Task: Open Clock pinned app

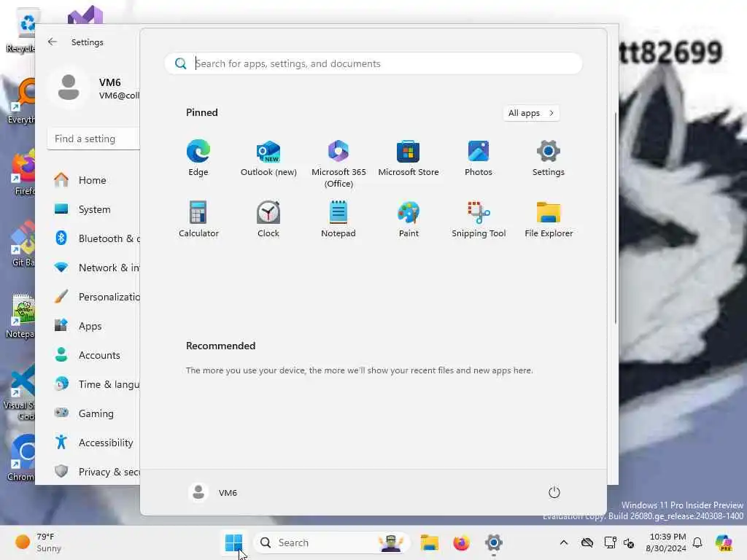Action: 268,219
